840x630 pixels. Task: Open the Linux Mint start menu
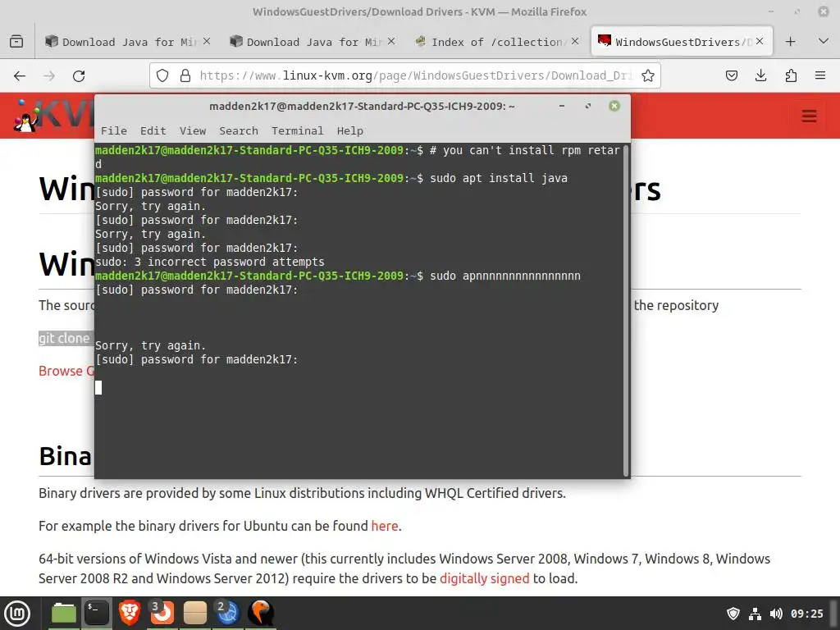17,614
